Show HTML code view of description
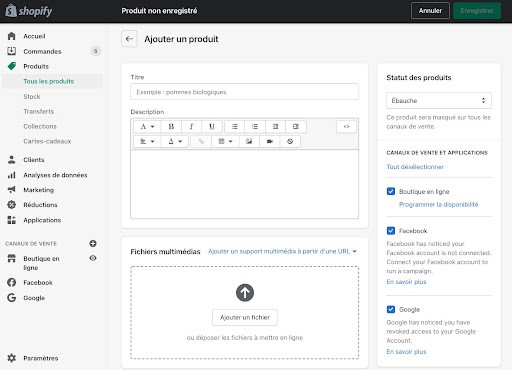 pyautogui.click(x=346, y=127)
